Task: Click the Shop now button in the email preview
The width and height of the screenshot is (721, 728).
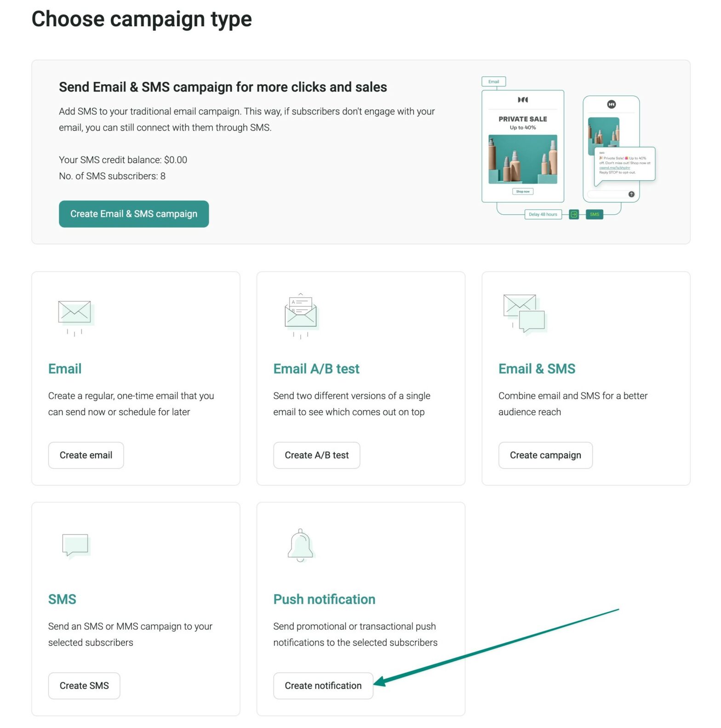Action: 522,191
